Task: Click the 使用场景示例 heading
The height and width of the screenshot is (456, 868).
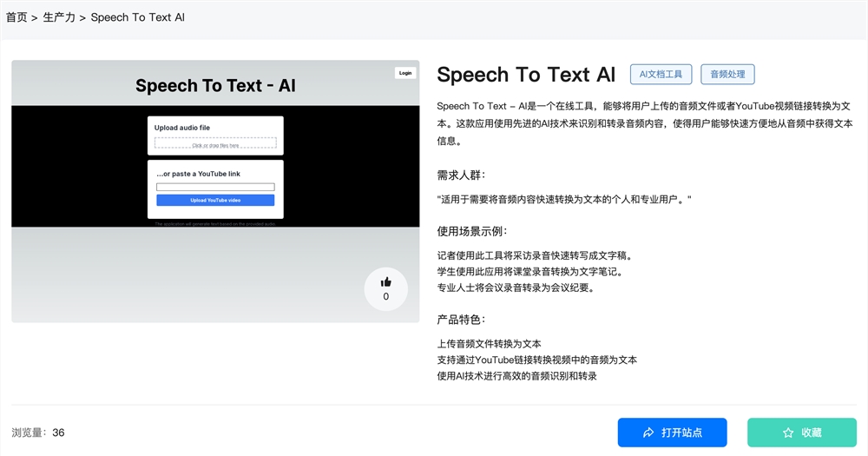Action: click(472, 231)
